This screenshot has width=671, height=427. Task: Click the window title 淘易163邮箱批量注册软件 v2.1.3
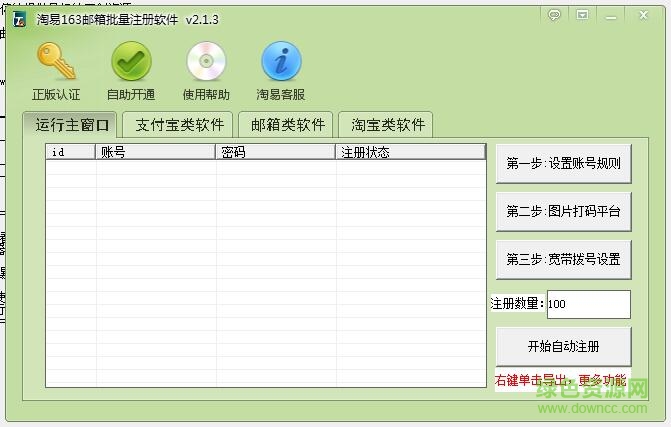point(128,20)
